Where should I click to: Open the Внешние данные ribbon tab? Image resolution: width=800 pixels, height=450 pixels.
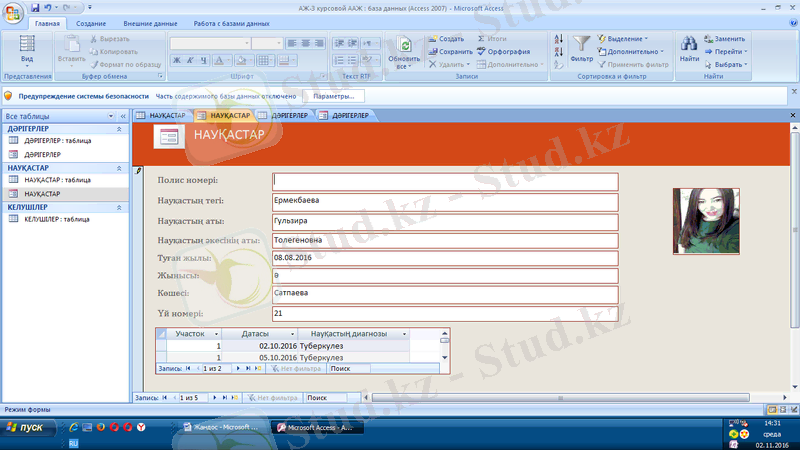[150, 22]
